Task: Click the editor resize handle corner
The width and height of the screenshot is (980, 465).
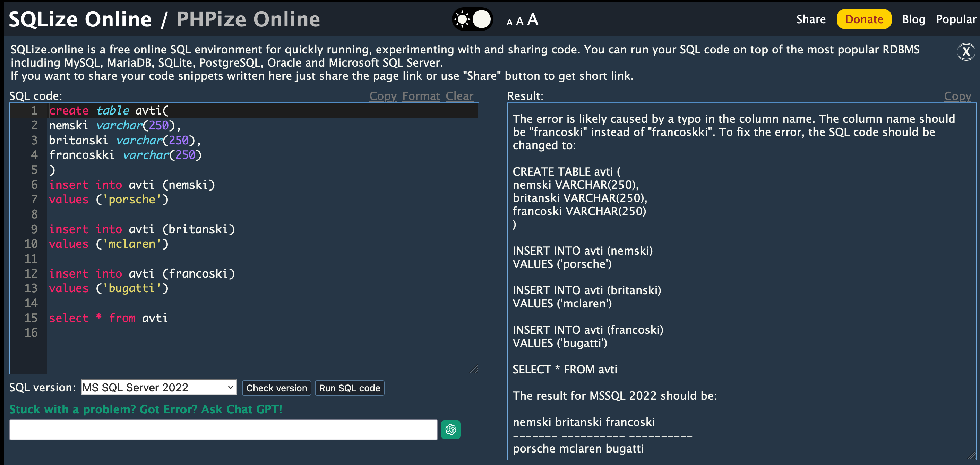Action: pos(474,370)
